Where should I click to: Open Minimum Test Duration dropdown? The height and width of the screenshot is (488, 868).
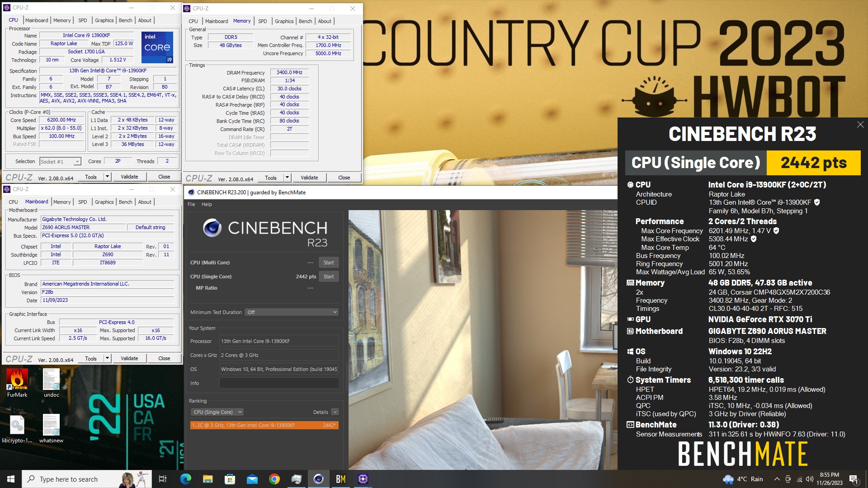click(x=292, y=312)
